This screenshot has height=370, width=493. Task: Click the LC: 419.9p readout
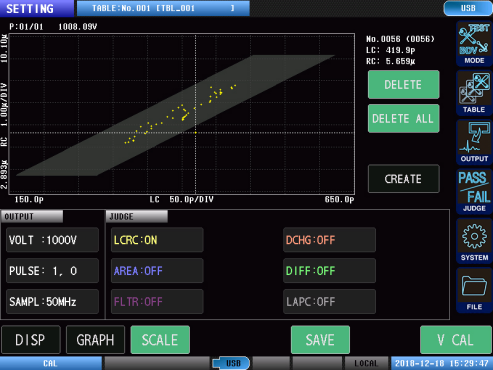[x=390, y=50]
